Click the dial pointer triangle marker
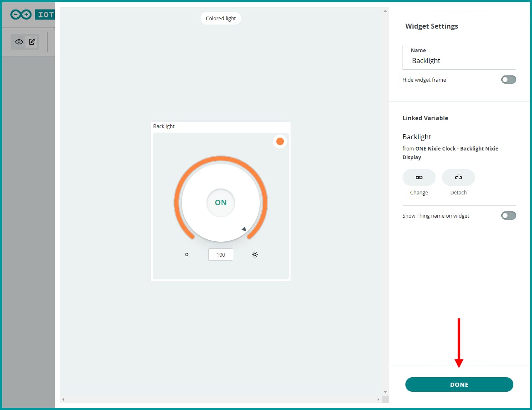Image resolution: width=532 pixels, height=410 pixels. pyautogui.click(x=244, y=229)
